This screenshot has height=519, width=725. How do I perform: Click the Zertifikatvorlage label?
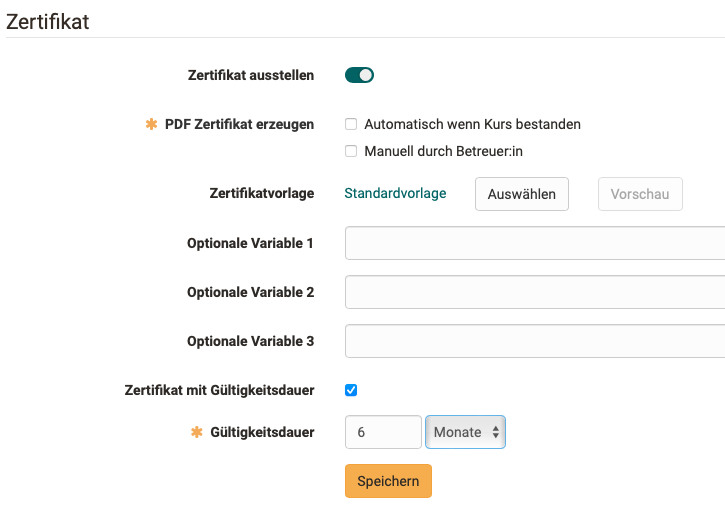262,193
